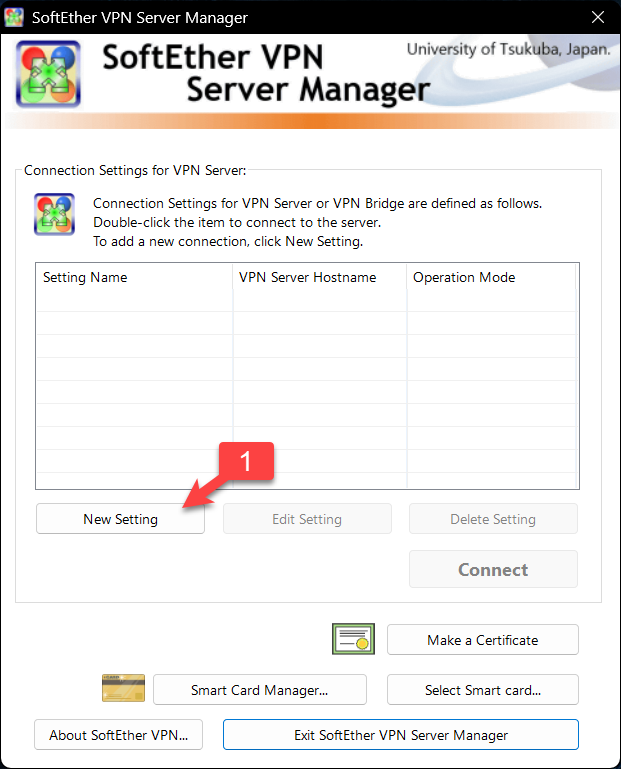This screenshot has width=621, height=769.
Task: Click the certificate icon beside Make a Certificate
Action: (x=353, y=639)
